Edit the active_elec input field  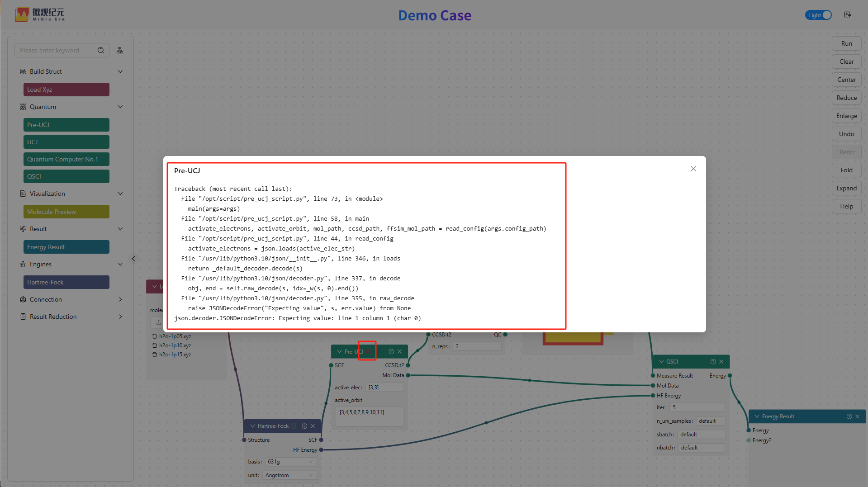tap(384, 388)
